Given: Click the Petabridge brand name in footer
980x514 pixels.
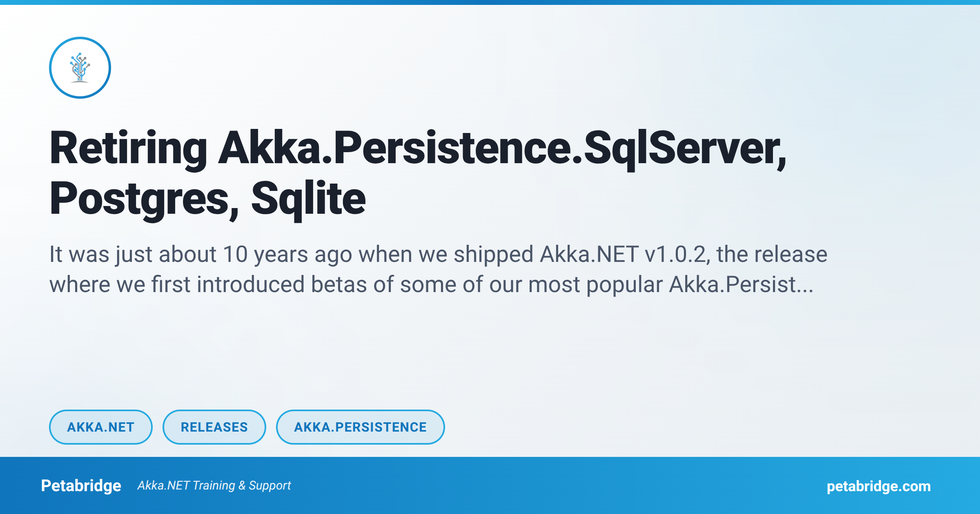Looking at the screenshot, I should point(81,485).
